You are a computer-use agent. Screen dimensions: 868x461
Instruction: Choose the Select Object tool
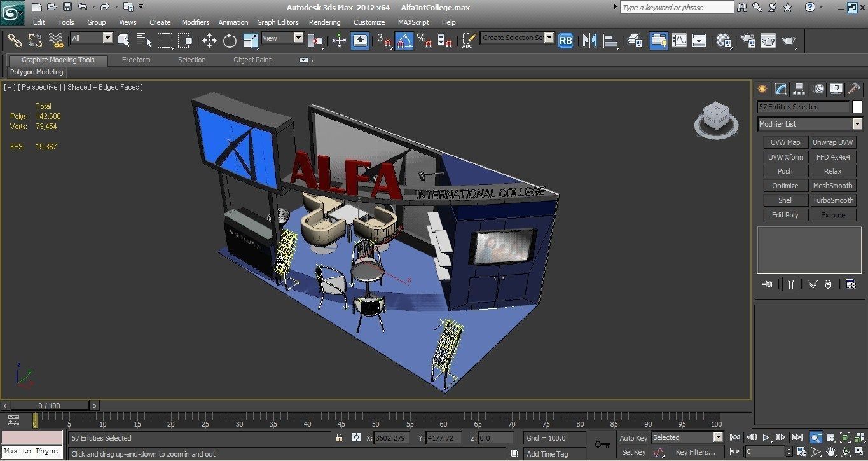(x=124, y=41)
